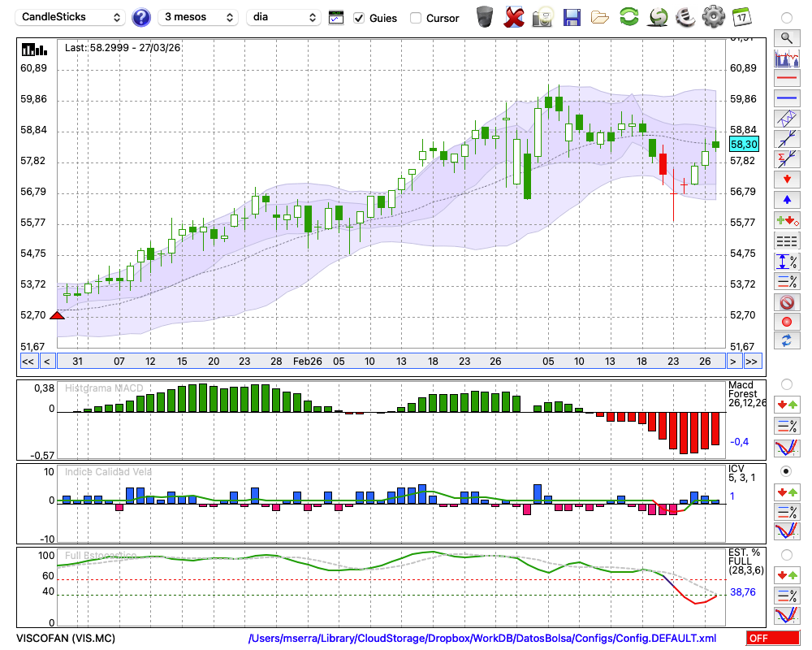Toggle the red OFF button
The image size is (812, 650).
pos(773,638)
